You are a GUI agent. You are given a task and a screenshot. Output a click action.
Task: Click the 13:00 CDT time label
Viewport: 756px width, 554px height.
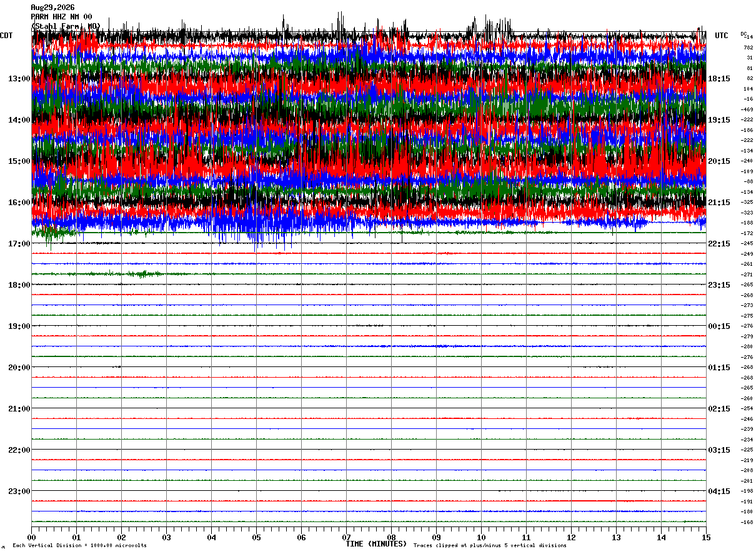pos(19,79)
